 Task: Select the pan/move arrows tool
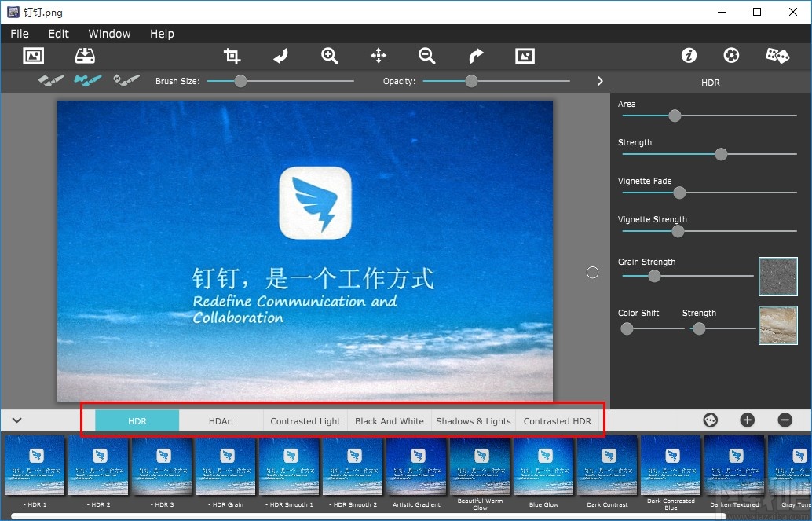[x=379, y=56]
